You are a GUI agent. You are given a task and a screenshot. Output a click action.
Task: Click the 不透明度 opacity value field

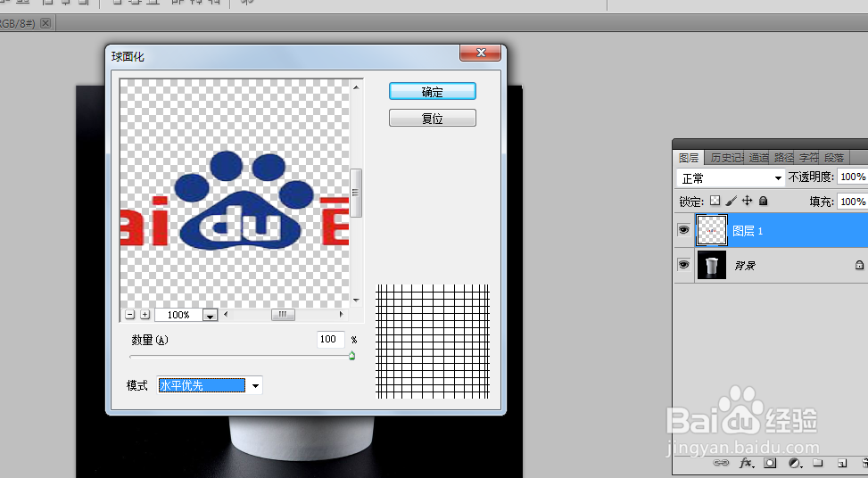click(853, 177)
